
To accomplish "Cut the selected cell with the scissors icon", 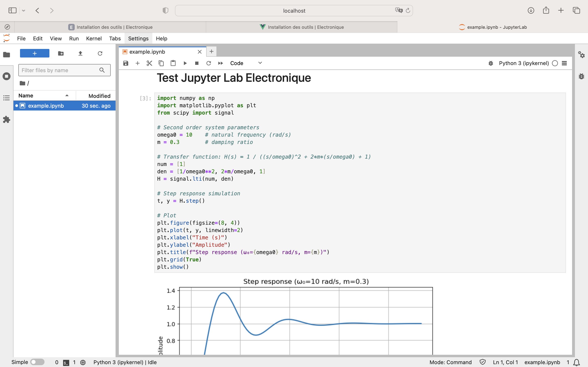I will point(149,63).
